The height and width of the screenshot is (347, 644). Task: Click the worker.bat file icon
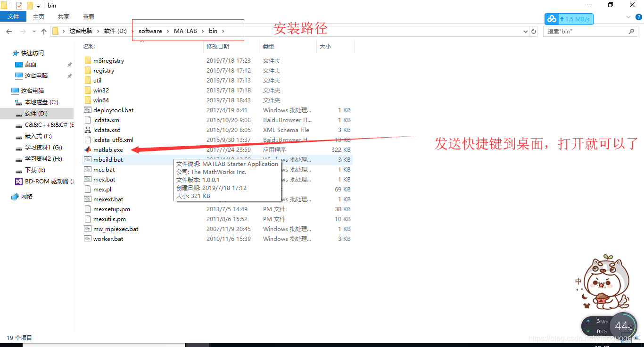87,239
